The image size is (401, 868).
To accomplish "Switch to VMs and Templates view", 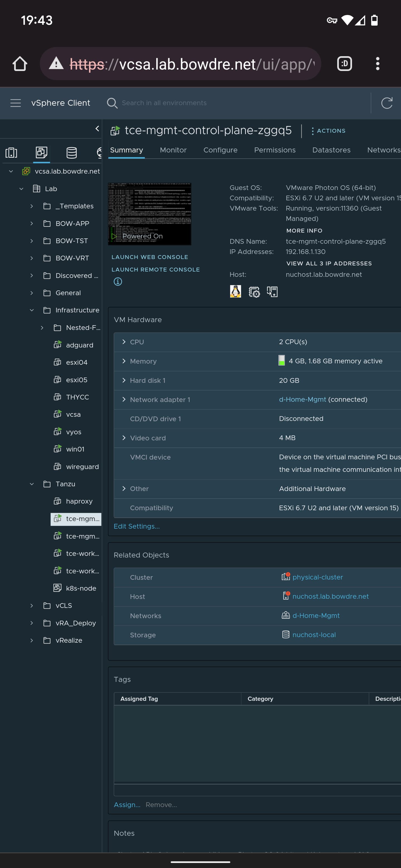I will tap(41, 153).
